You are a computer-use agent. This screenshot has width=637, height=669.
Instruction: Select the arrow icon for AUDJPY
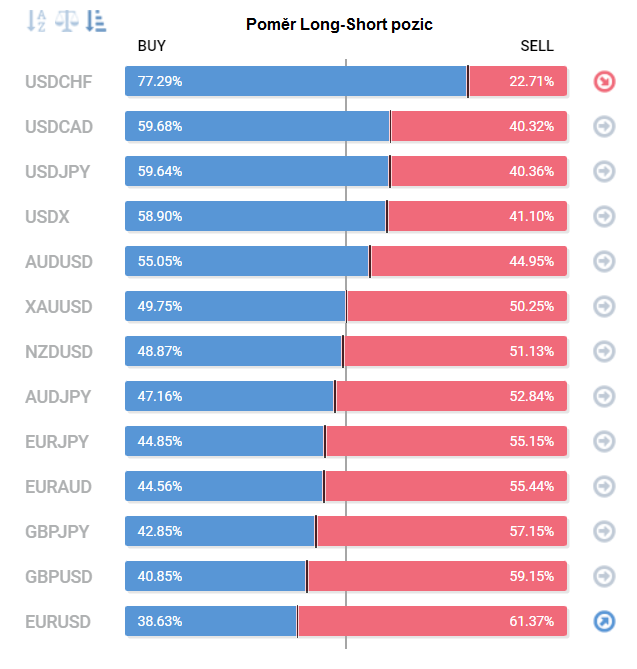[604, 396]
